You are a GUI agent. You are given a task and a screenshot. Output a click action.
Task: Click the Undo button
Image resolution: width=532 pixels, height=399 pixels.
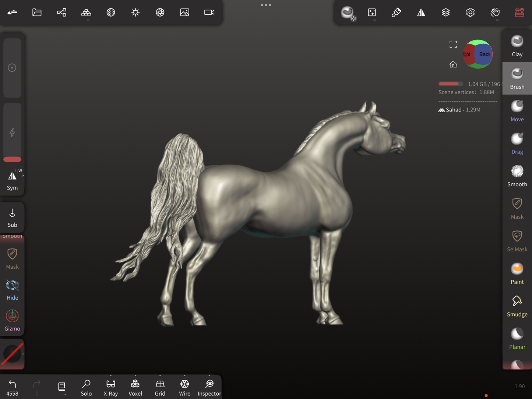point(12,388)
